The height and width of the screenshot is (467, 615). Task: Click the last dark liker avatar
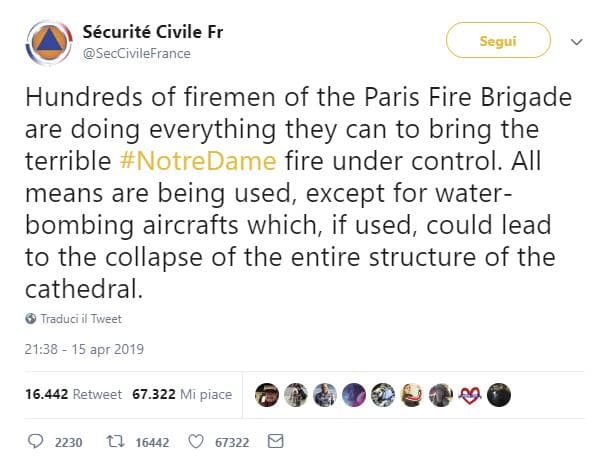499,395
